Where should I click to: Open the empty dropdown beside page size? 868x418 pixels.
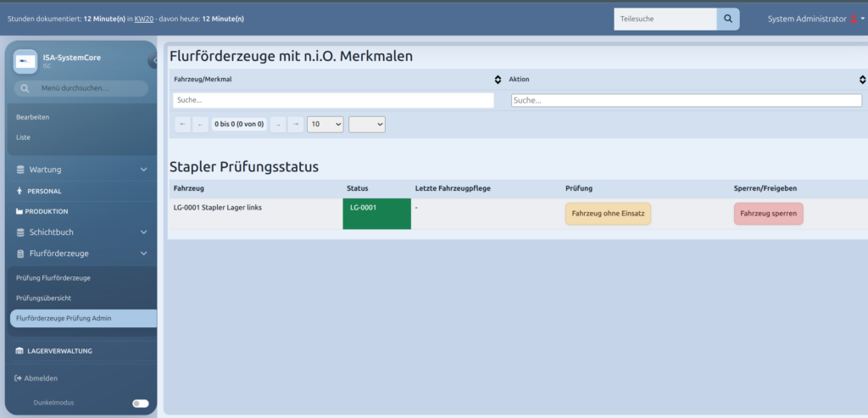pos(367,125)
